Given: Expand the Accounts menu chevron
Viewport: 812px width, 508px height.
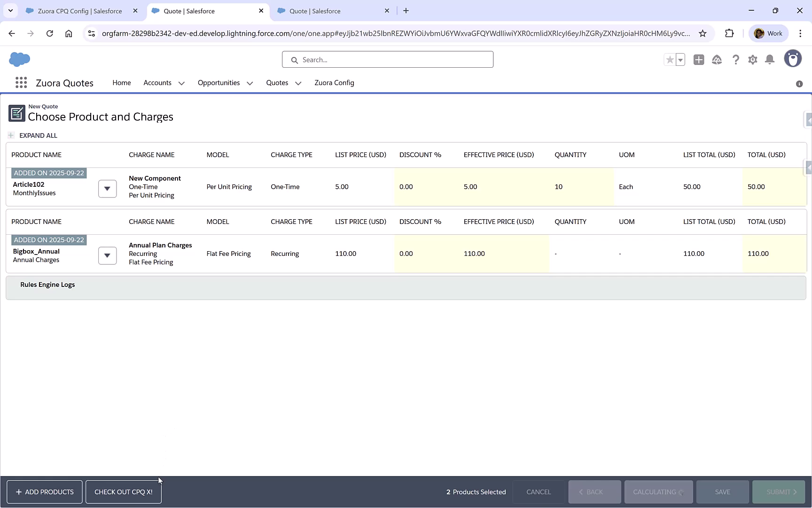Looking at the screenshot, I should coord(181,83).
